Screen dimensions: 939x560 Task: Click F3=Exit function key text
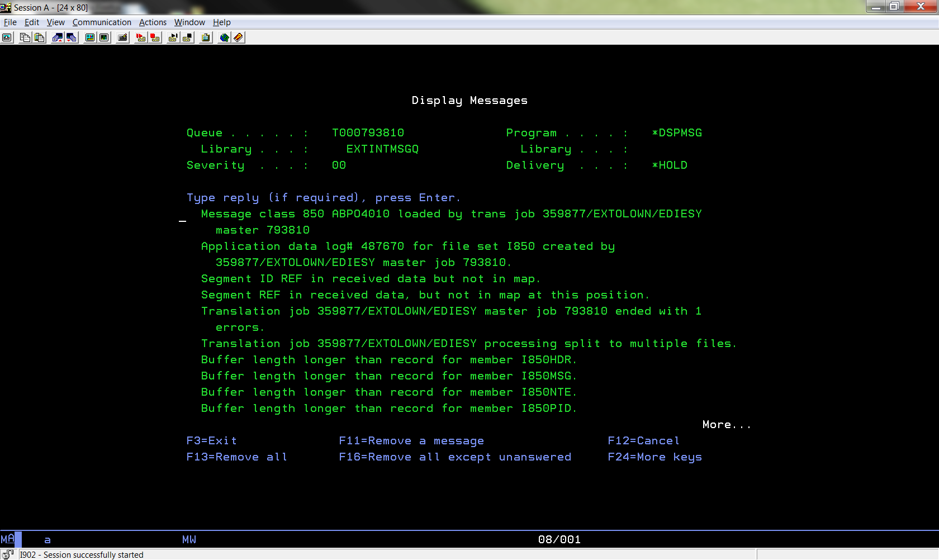[x=211, y=440]
